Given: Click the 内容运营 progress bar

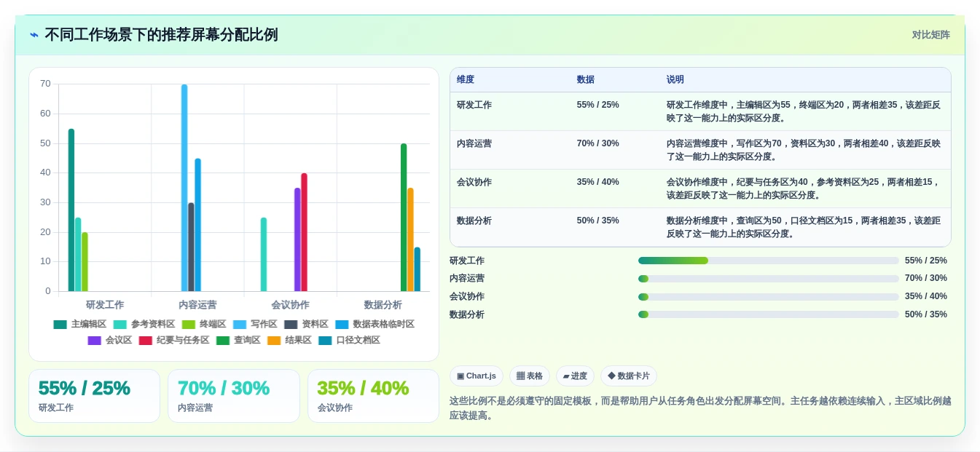Looking at the screenshot, I should [x=769, y=279].
